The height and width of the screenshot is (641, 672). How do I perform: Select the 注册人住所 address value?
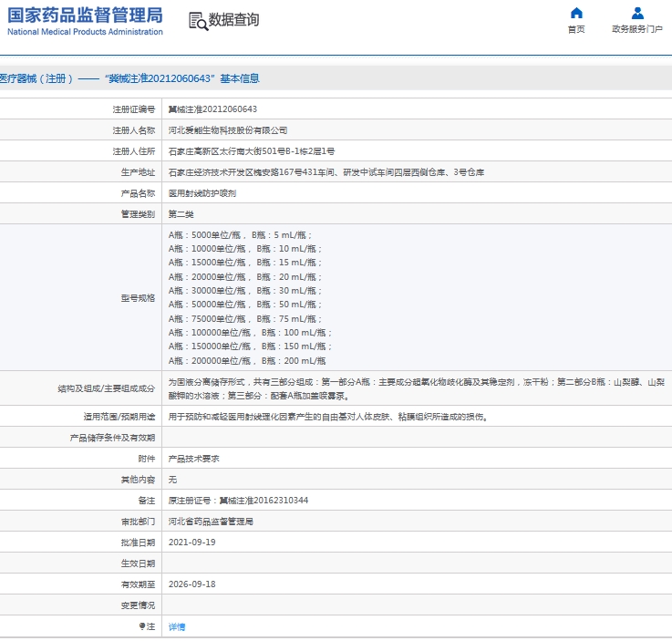click(252, 151)
